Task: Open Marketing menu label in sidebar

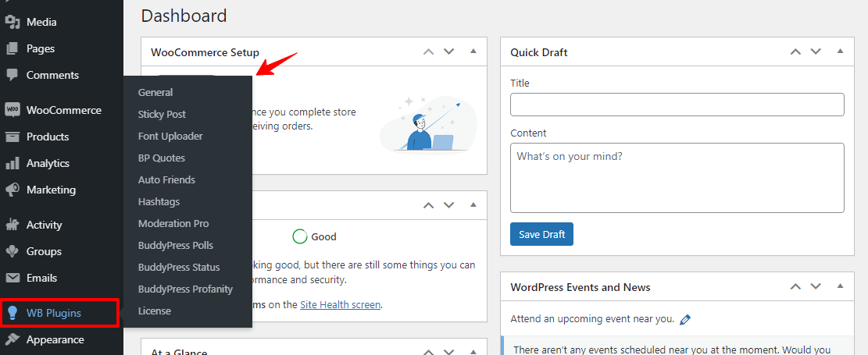Action: [x=51, y=190]
